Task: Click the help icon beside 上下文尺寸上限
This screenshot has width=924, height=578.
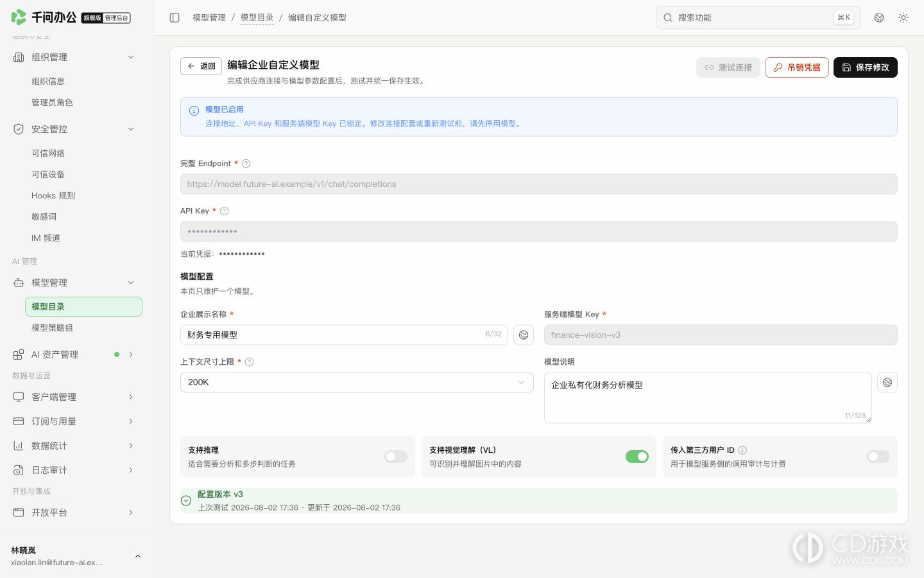Action: (250, 362)
